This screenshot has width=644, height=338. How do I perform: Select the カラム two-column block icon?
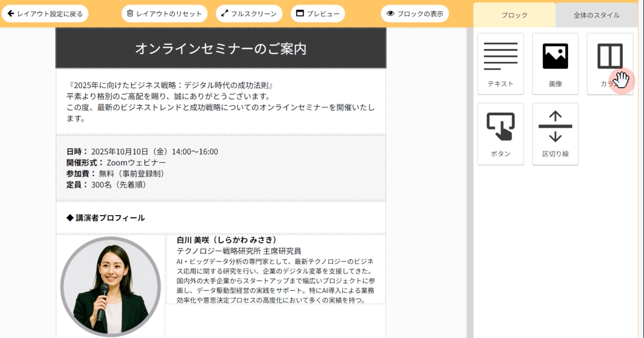coord(610,56)
